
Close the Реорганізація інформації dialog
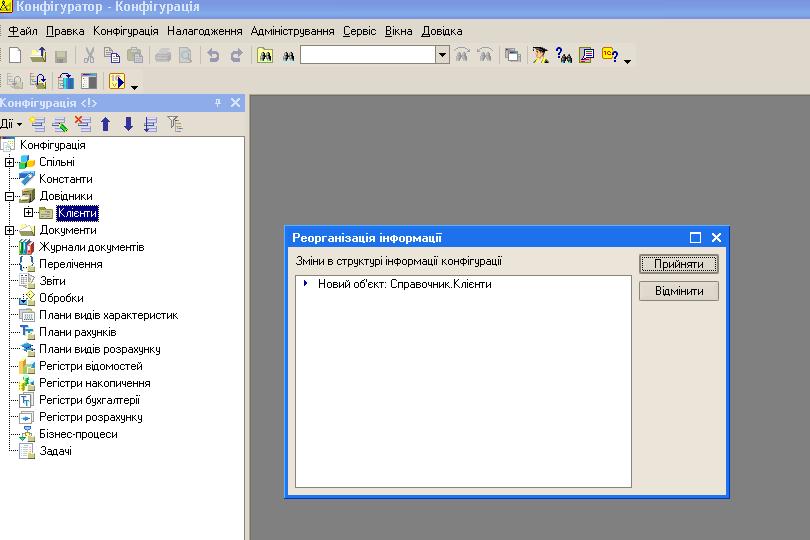pyautogui.click(x=716, y=238)
